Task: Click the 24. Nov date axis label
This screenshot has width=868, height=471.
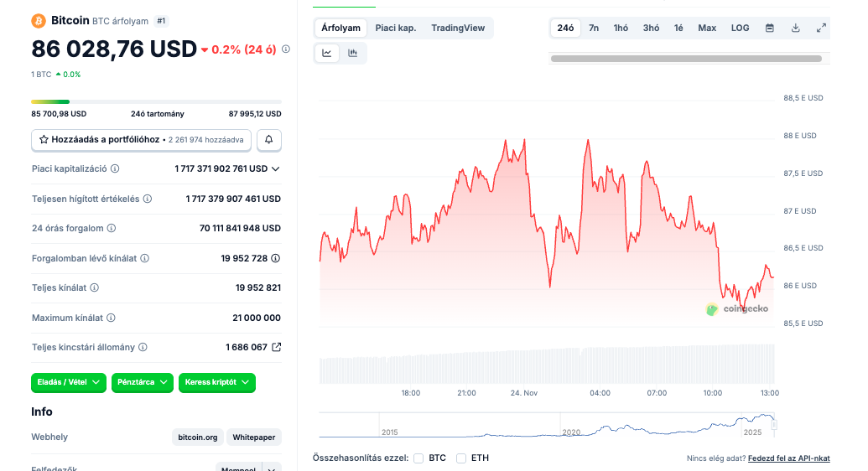Action: click(x=523, y=393)
